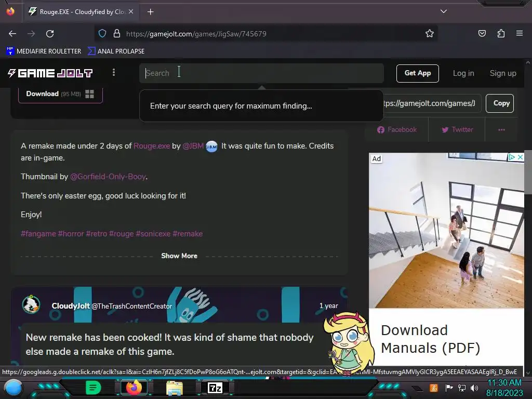Open the list all tabs dropdown
Viewport: 532px width, 399px height.
click(444, 11)
